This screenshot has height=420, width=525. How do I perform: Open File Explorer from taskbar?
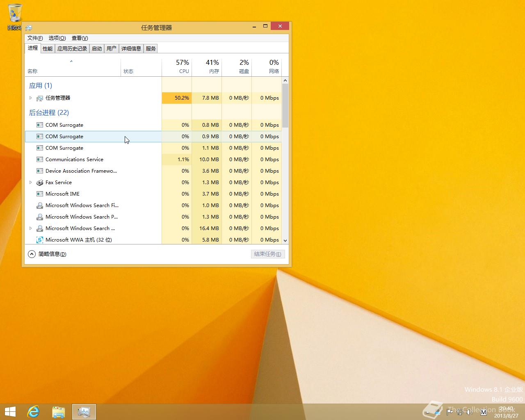[x=59, y=411]
